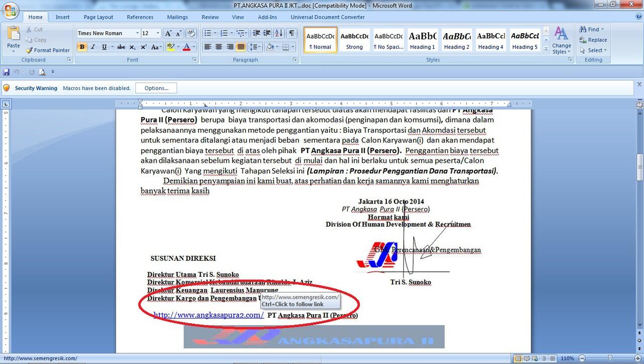644x364 pixels.
Task: Open the Change Styles dropdown
Action: (x=561, y=40)
